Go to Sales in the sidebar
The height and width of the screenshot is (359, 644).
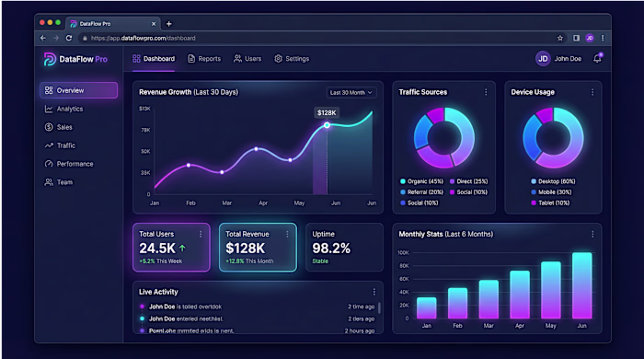(58, 127)
